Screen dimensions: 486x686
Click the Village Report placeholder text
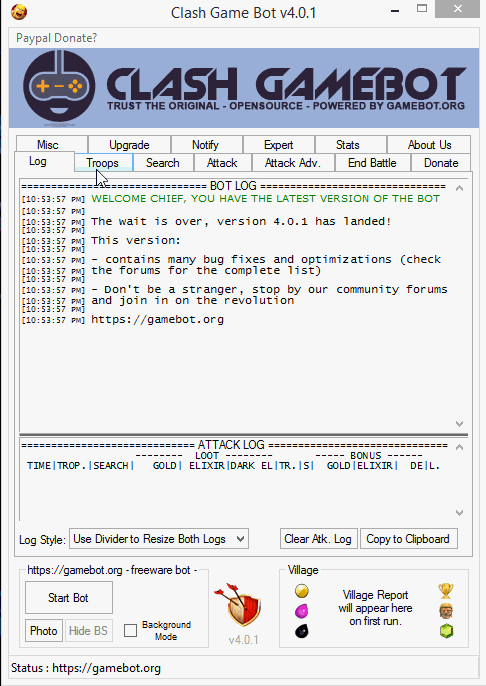tap(375, 608)
